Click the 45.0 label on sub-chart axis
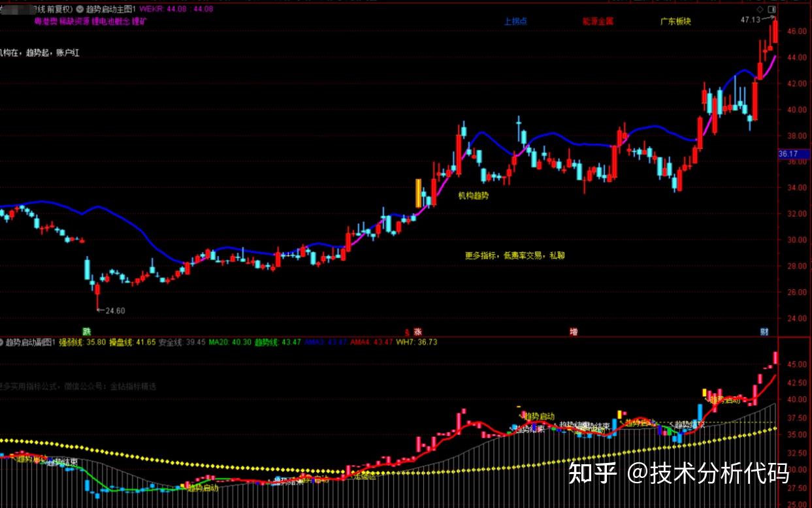The height and width of the screenshot is (508, 812). click(x=797, y=364)
